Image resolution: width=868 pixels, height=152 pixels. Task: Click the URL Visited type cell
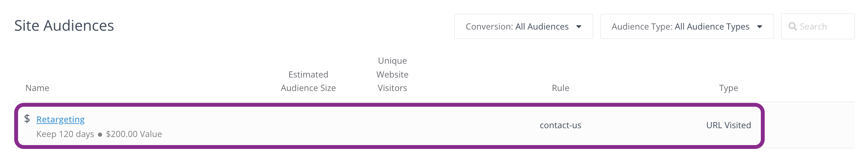(729, 125)
